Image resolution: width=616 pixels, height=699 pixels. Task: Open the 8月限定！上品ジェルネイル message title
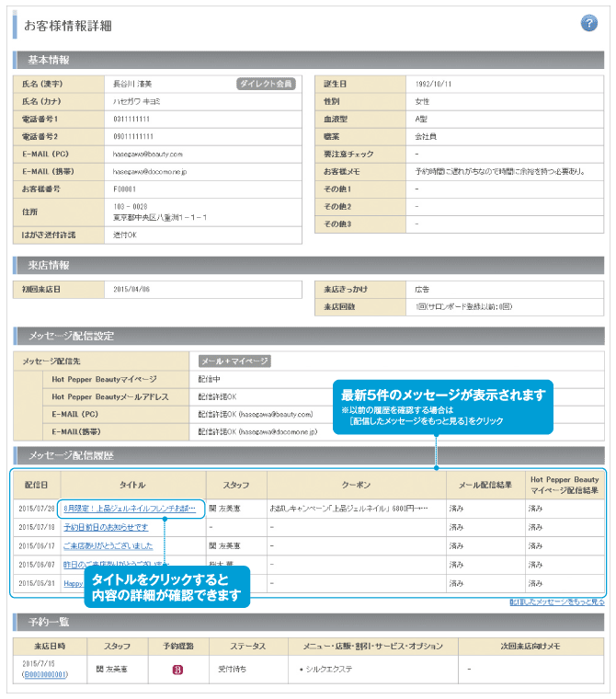130,508
